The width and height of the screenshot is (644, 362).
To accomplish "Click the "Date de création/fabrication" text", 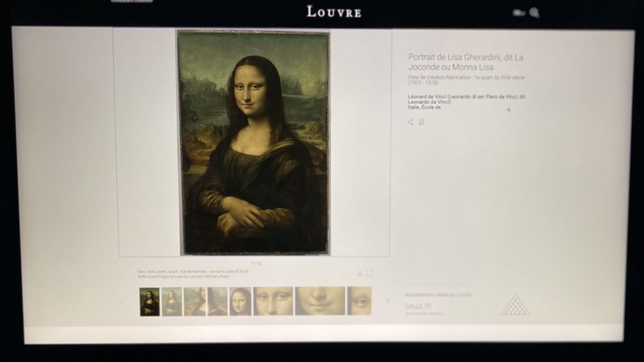I will click(x=467, y=80).
